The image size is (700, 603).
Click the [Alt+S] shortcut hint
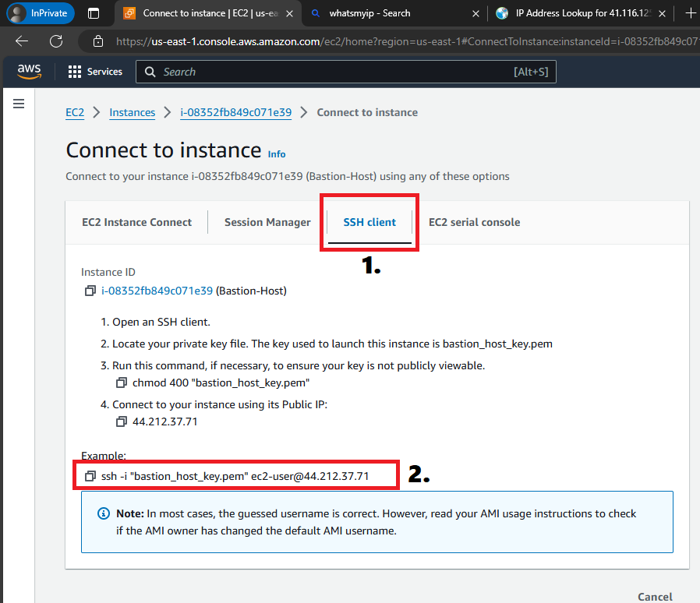(x=531, y=72)
